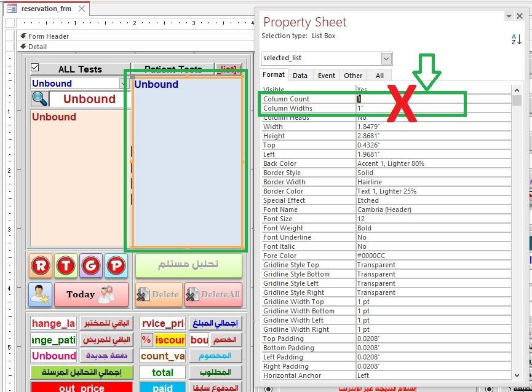Click the Fore Color #0000CC value
The height and width of the screenshot is (392, 532).
coord(433,256)
